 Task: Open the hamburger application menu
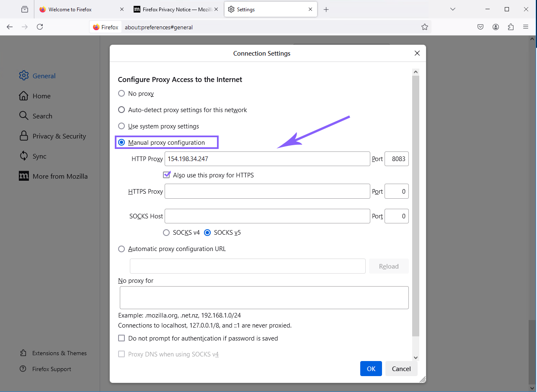pyautogui.click(x=526, y=27)
